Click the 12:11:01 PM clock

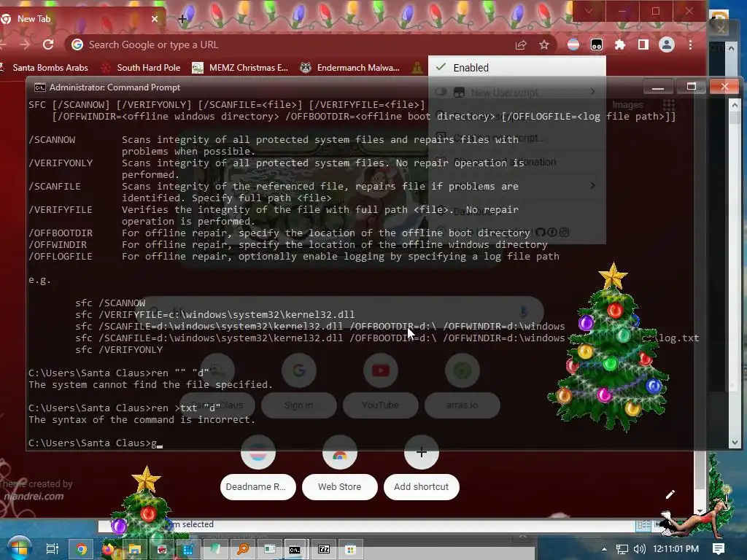676,549
